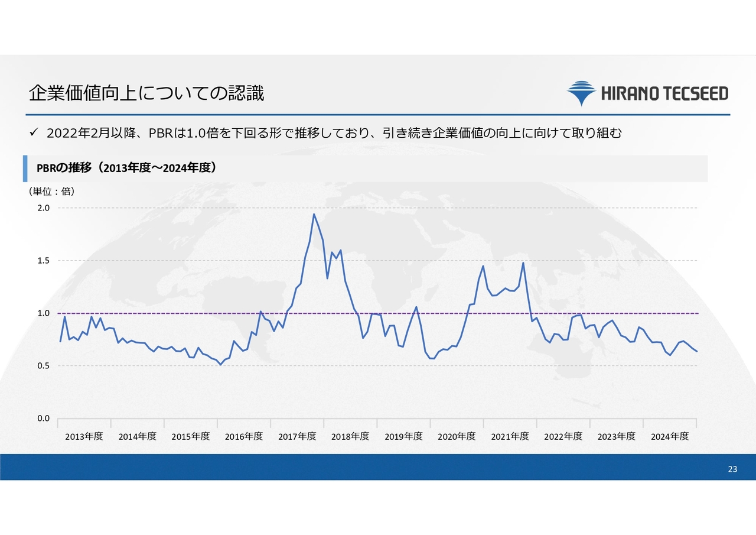Select the slide title 企業価値向上についての認識
This screenshot has width=756, height=535.
[146, 93]
